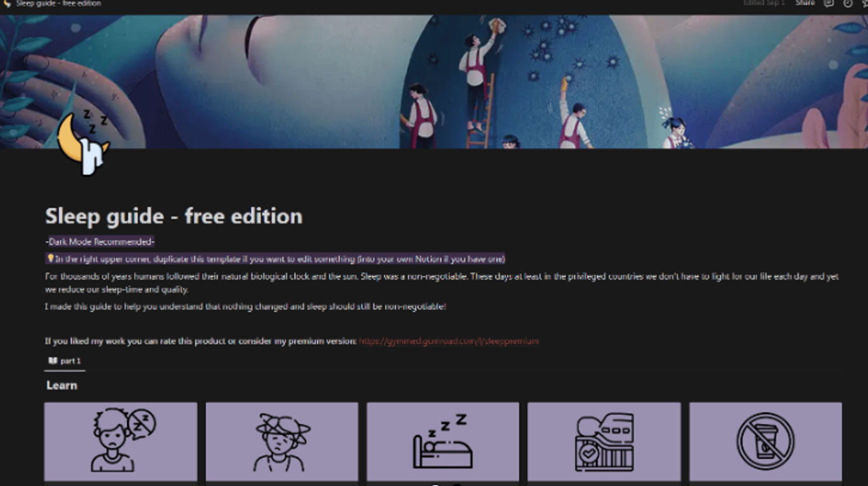Click the If you liked my work sentence

click(x=200, y=341)
